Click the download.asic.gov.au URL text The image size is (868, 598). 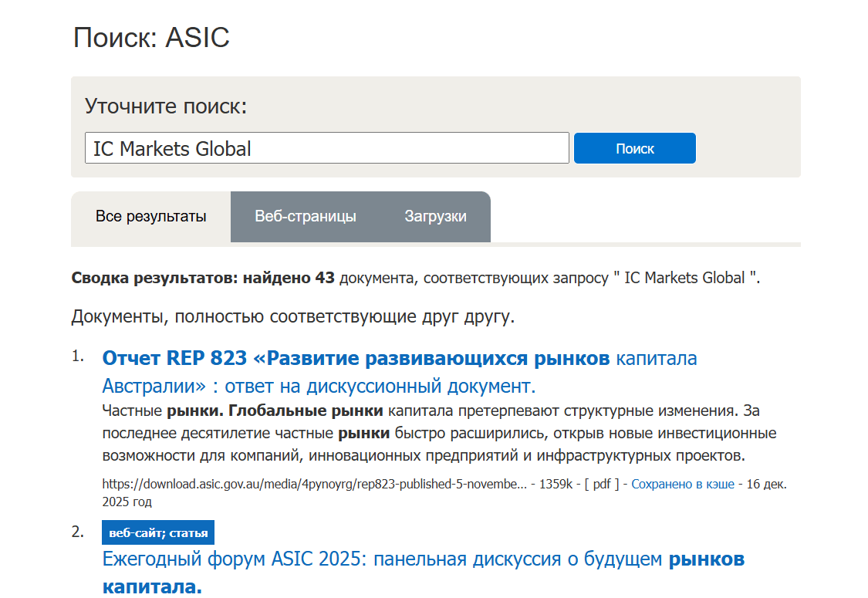313,485
